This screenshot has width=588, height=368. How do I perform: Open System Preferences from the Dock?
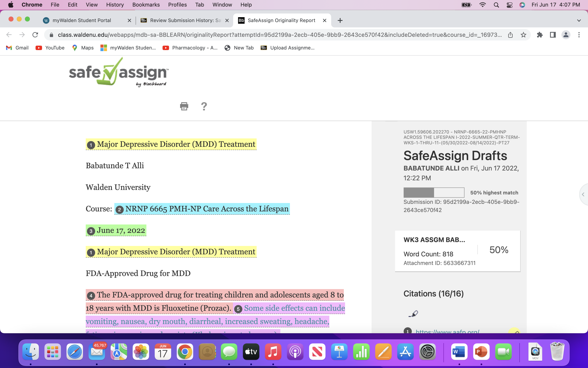point(428,352)
